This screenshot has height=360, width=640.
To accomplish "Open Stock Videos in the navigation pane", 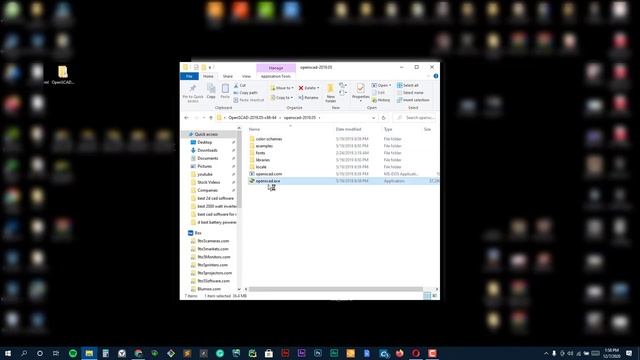I will [x=208, y=182].
